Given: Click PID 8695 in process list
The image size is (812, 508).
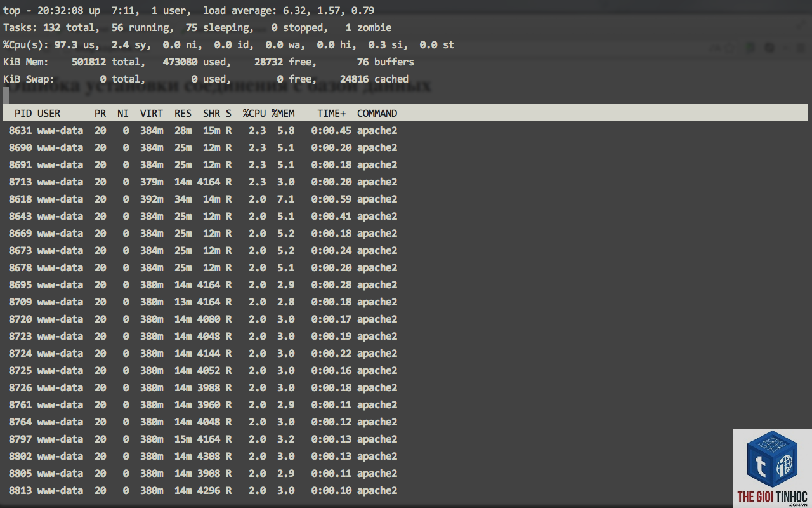Looking at the screenshot, I should click(x=20, y=284).
